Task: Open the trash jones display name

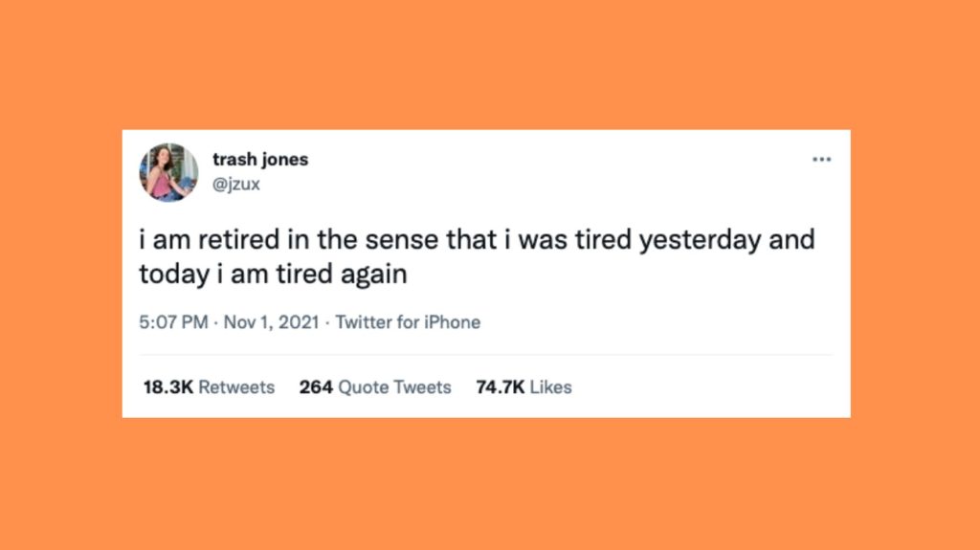Action: (259, 160)
